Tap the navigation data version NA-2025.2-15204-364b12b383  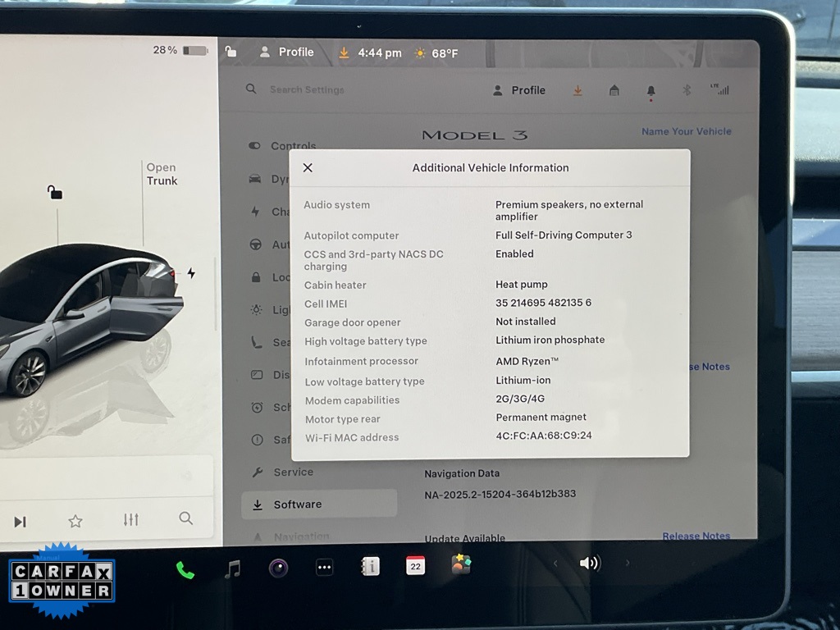[500, 494]
